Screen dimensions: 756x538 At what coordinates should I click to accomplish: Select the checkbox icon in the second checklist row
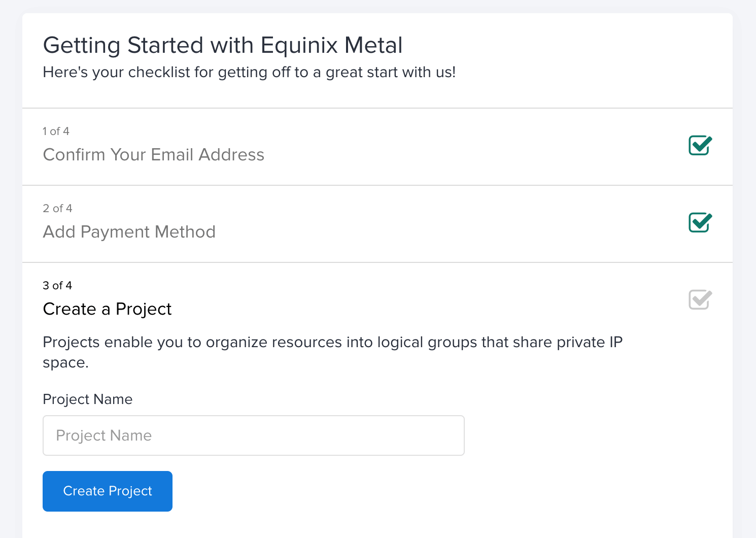coord(700,223)
